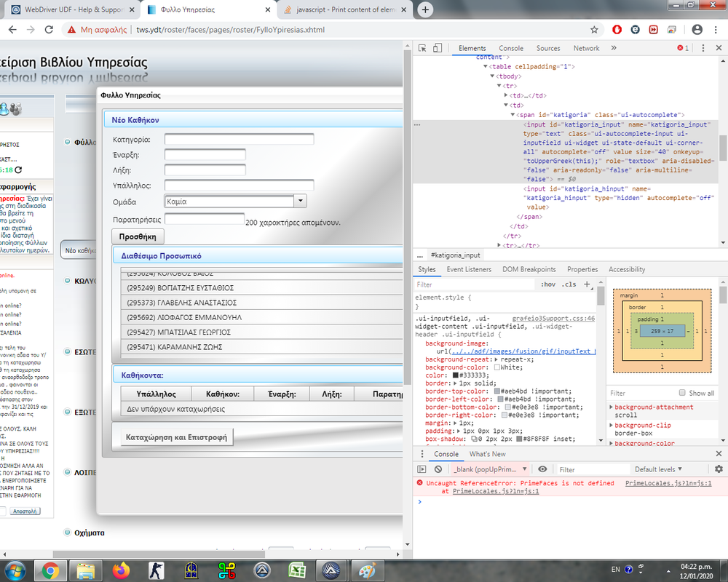Viewport: 728px width, 582px height.
Task: Activate DevTools inspect element picker
Action: 422,48
